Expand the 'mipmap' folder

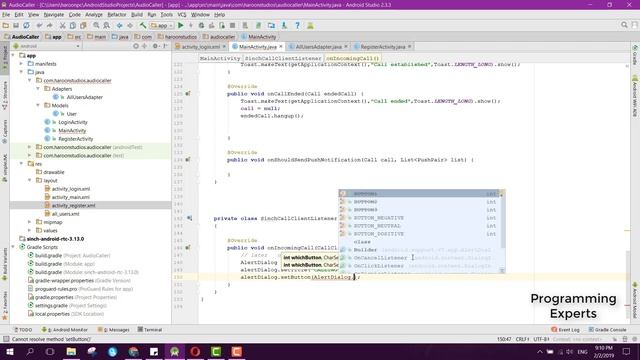tap(30, 222)
